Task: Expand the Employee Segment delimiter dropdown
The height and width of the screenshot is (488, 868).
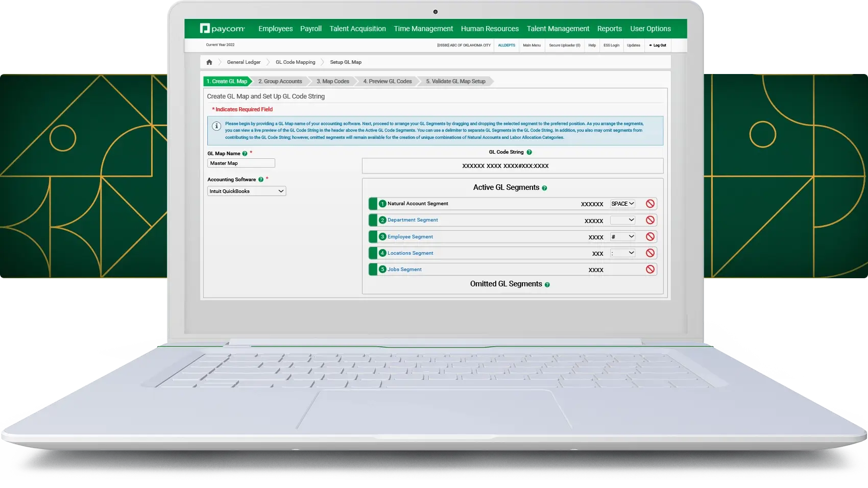Action: 622,237
